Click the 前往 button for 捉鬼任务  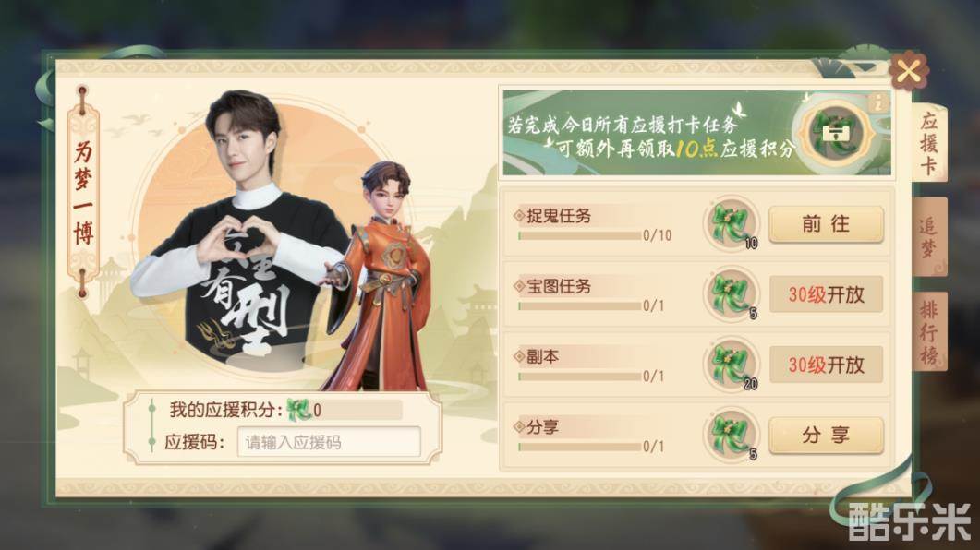click(x=826, y=223)
